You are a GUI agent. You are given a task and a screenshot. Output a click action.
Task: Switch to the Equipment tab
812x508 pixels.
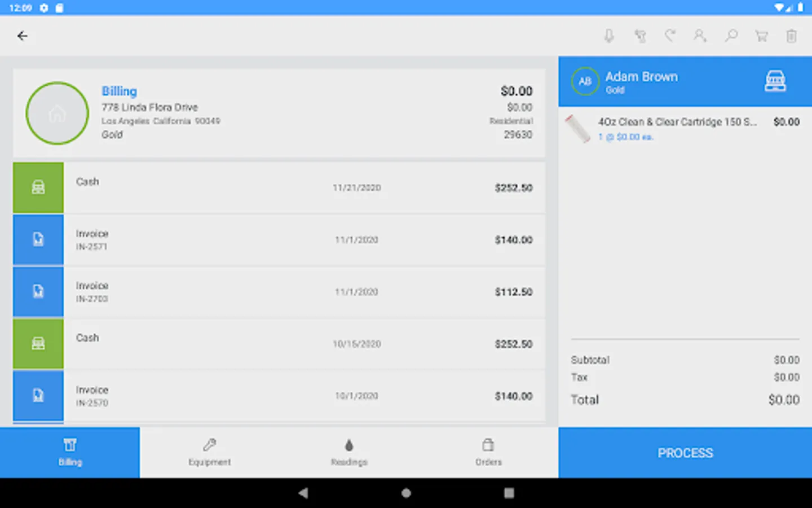click(x=210, y=453)
